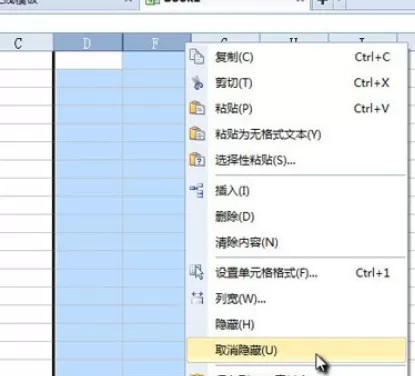Select column D header

coord(88,42)
